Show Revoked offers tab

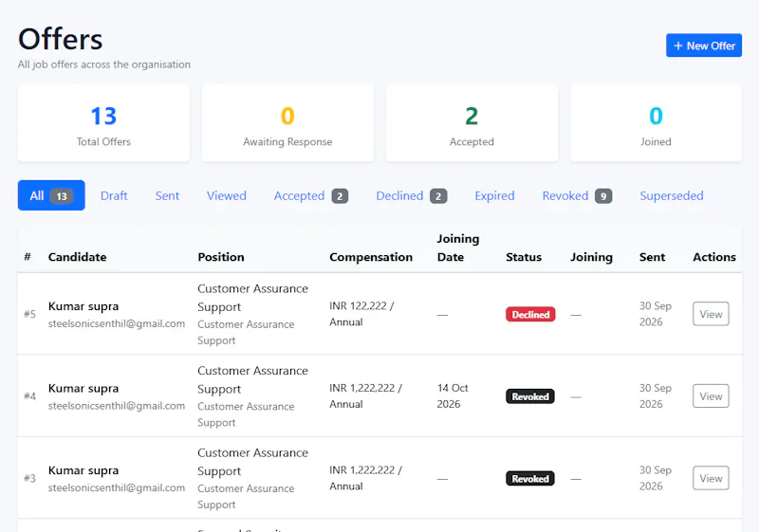(x=577, y=195)
